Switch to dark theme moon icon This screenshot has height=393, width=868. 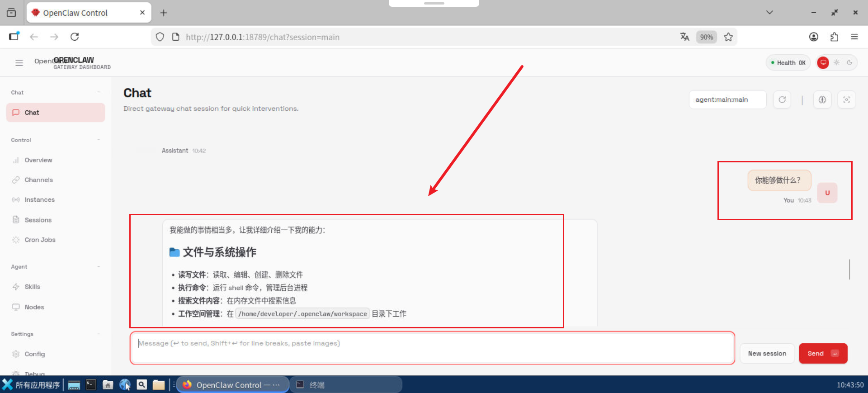click(849, 63)
